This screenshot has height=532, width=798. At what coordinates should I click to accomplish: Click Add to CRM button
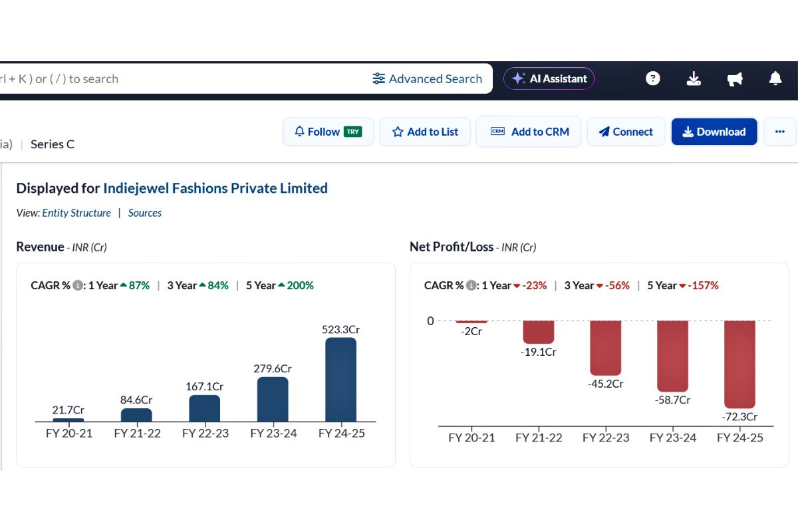(529, 132)
